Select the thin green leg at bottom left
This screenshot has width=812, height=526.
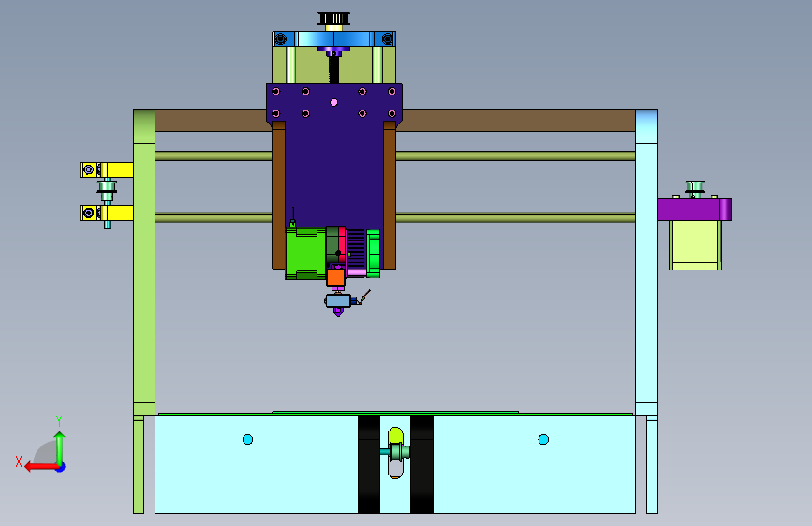click(x=139, y=464)
